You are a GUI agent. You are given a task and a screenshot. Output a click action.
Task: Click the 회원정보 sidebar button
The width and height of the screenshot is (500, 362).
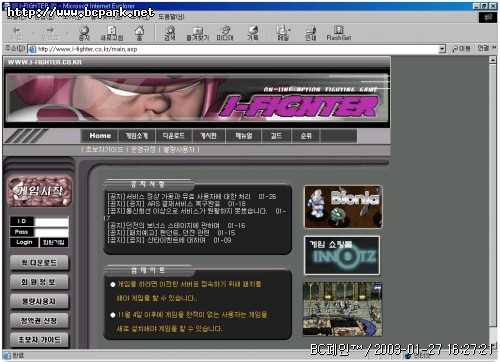click(x=39, y=282)
